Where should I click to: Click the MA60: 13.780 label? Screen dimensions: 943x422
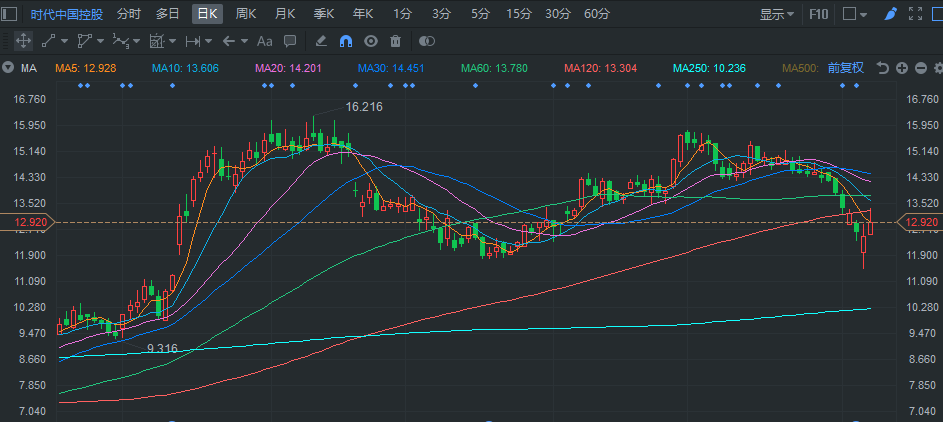click(x=495, y=69)
